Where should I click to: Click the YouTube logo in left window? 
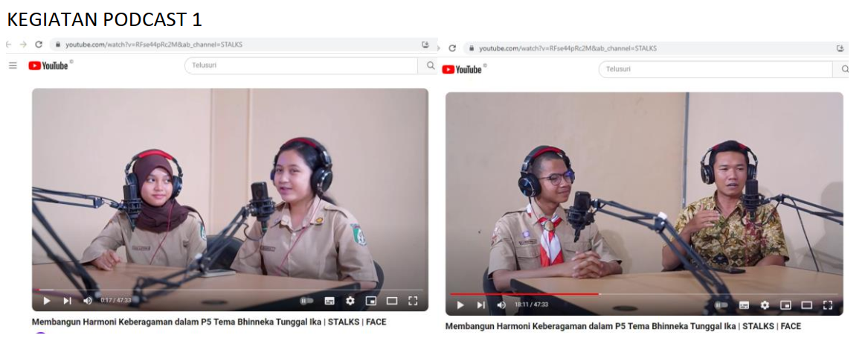pos(48,66)
